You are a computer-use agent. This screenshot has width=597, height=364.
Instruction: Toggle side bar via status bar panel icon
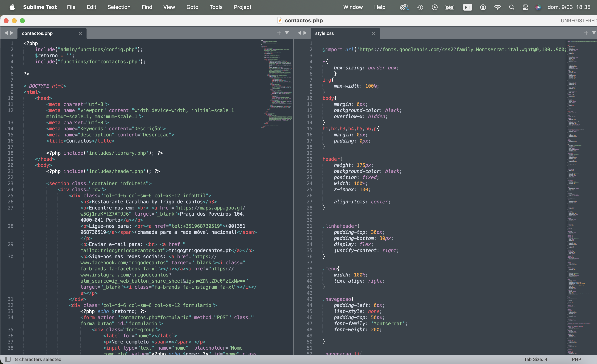click(x=8, y=359)
